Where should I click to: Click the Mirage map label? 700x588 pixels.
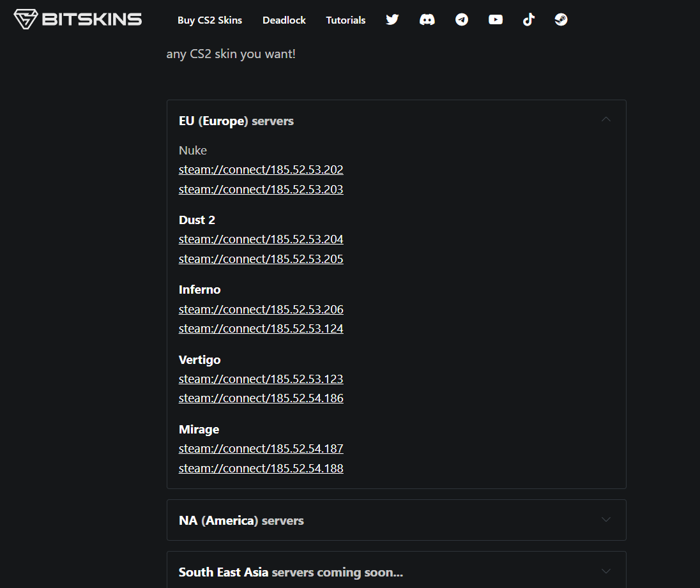[199, 430]
